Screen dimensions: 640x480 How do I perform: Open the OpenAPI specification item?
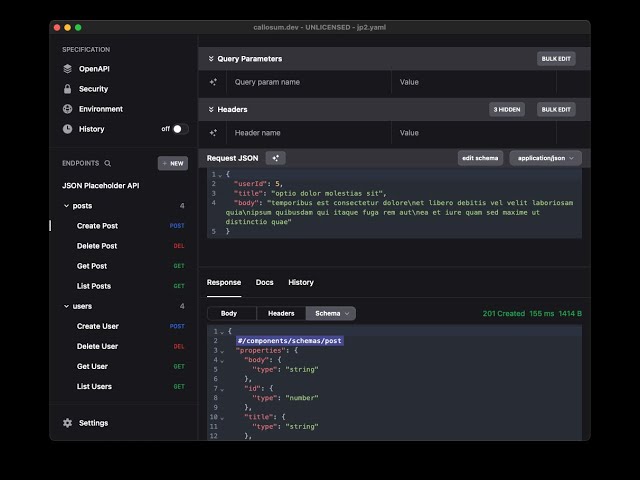click(x=94, y=69)
